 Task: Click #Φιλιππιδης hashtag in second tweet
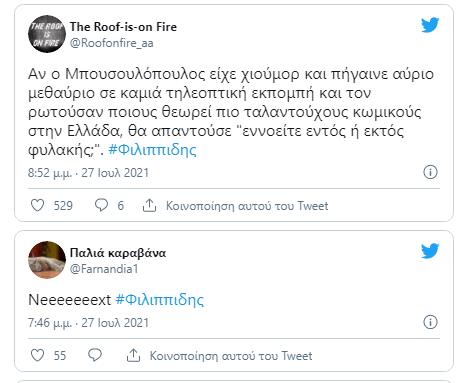(159, 300)
